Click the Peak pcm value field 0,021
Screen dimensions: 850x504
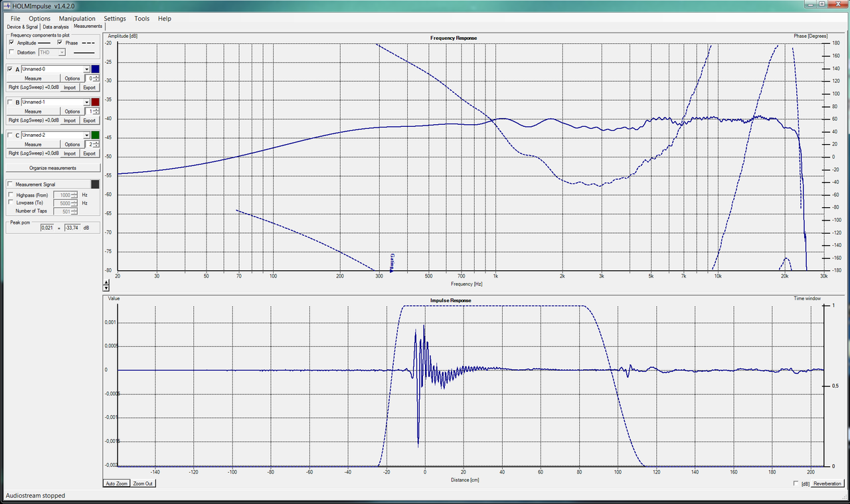point(46,228)
